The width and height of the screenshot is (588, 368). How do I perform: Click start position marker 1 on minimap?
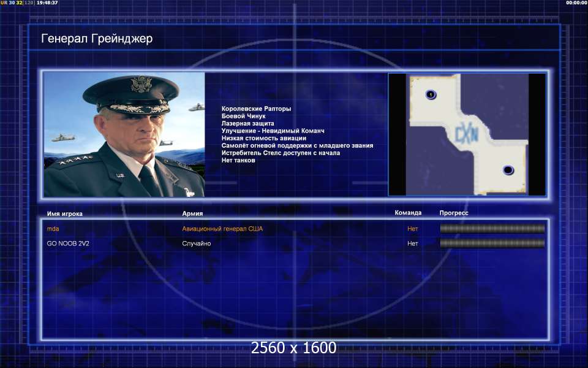point(431,94)
